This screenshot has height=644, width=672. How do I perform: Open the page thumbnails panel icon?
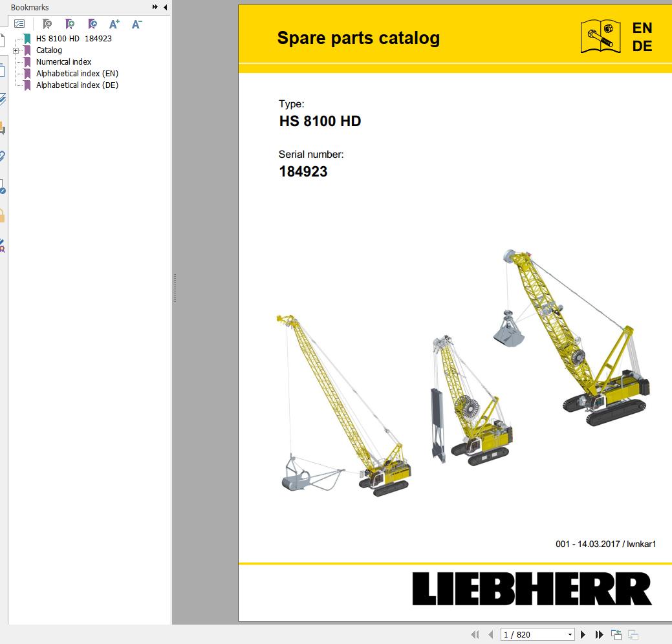(3, 70)
